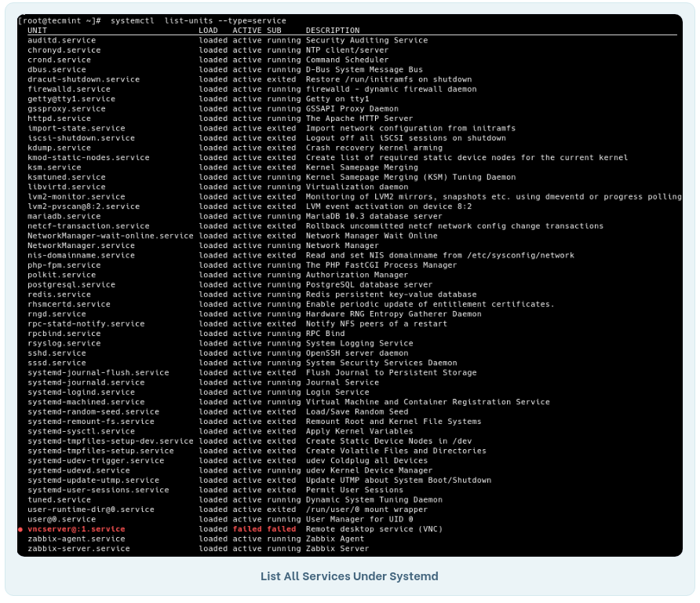Screen dimensions: 700x603
Task: Select php-fpm.service unit name
Action: (x=64, y=265)
